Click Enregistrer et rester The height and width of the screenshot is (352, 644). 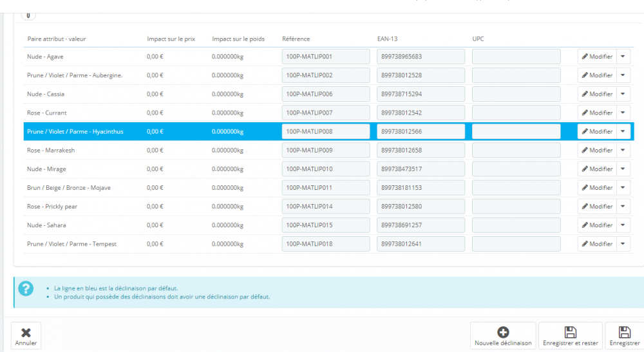point(570,336)
